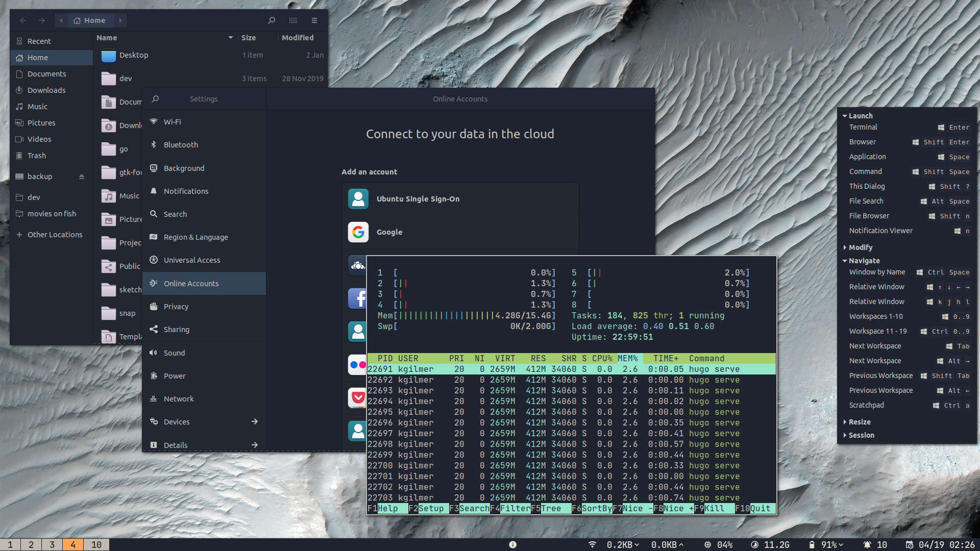This screenshot has width=980, height=551.
Task: Click the Bluetooth settings icon
Action: coord(155,144)
